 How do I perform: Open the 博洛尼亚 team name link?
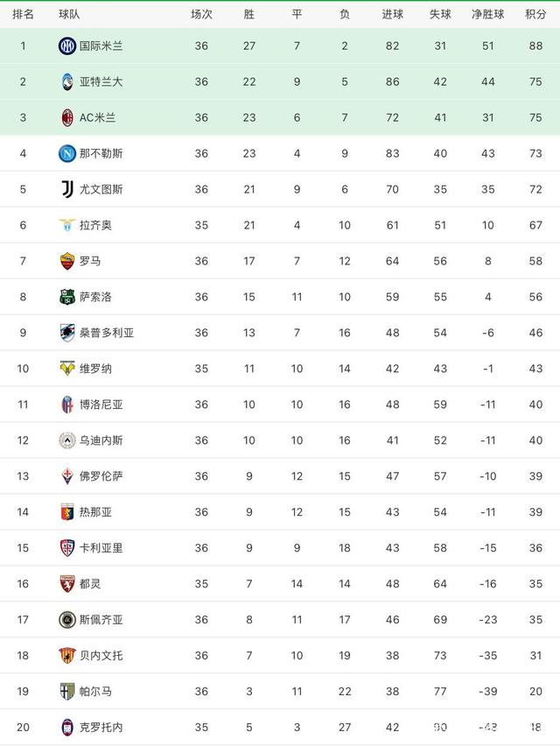101,405
